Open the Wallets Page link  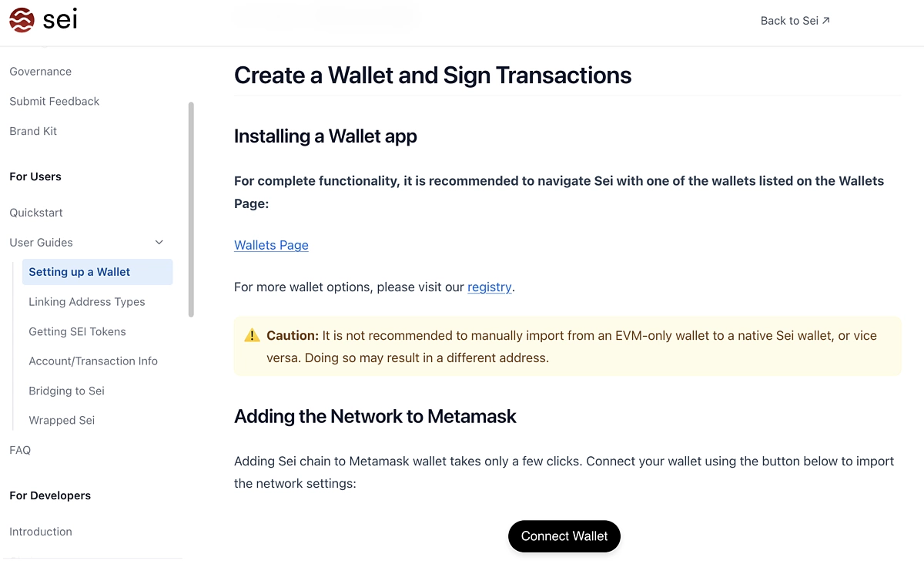271,245
